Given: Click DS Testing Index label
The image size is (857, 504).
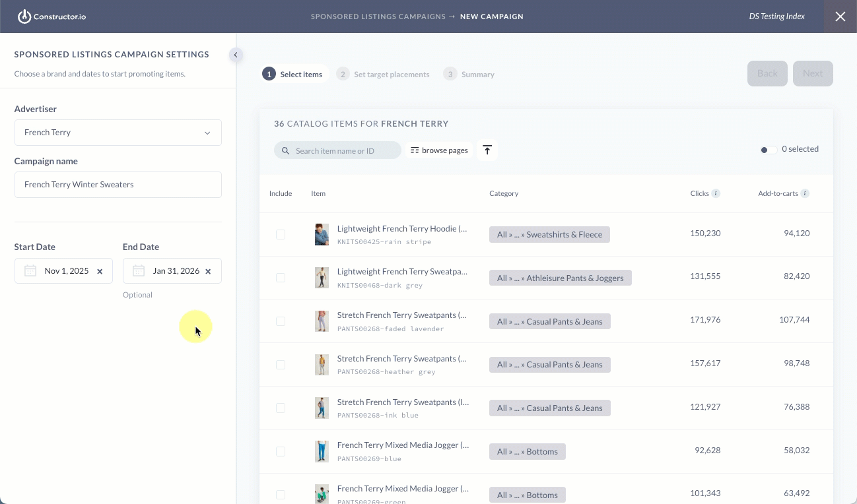Looking at the screenshot, I should [x=776, y=16].
